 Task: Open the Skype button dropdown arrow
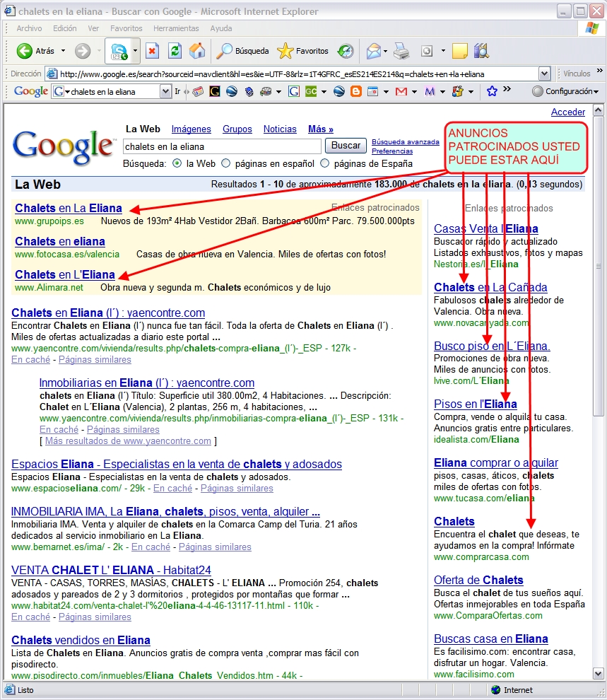135,51
